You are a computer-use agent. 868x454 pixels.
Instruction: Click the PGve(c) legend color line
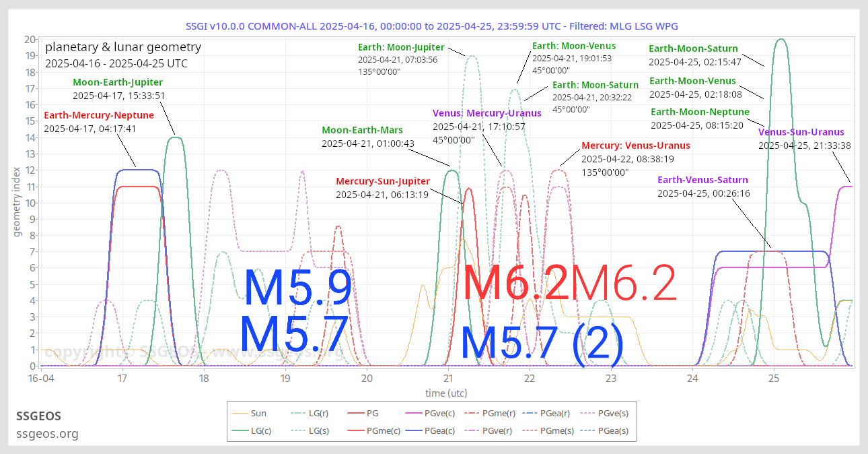pos(417,414)
